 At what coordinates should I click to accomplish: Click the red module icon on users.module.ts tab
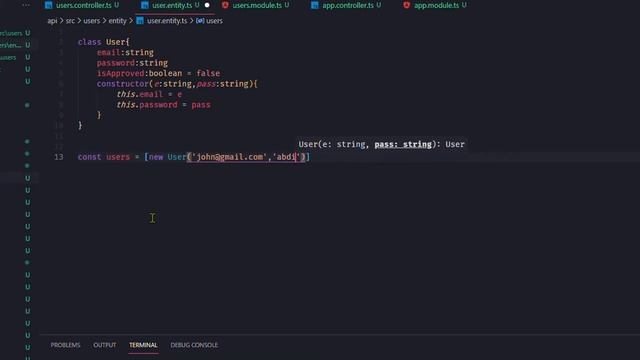(x=225, y=5)
